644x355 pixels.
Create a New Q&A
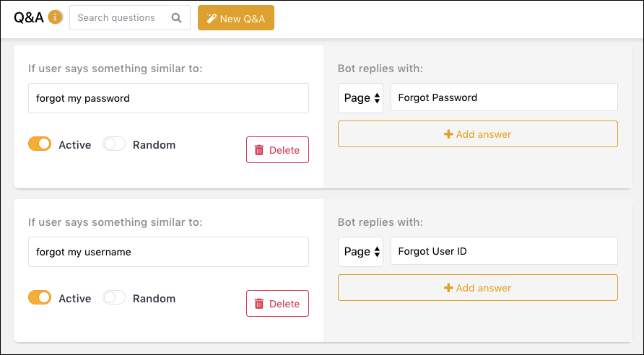236,17
